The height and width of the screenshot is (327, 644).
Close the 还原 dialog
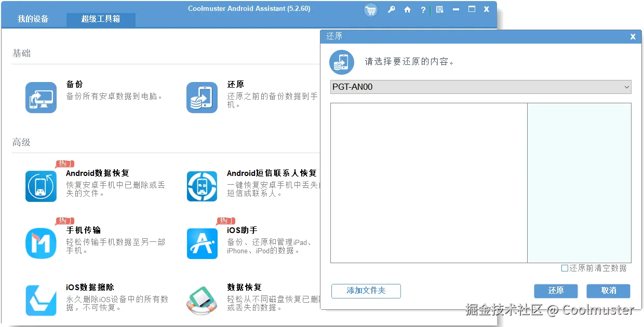(x=633, y=37)
